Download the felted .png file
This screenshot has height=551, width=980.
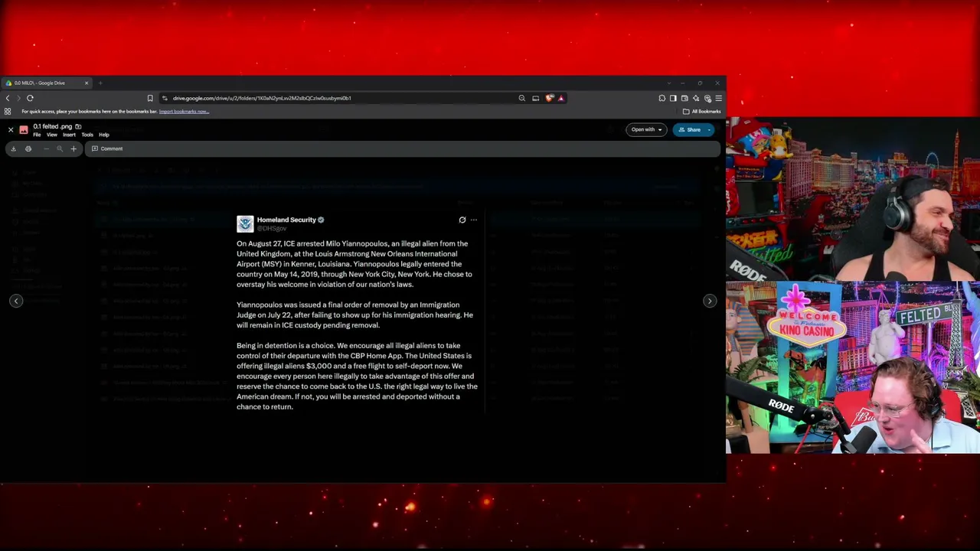click(13, 148)
